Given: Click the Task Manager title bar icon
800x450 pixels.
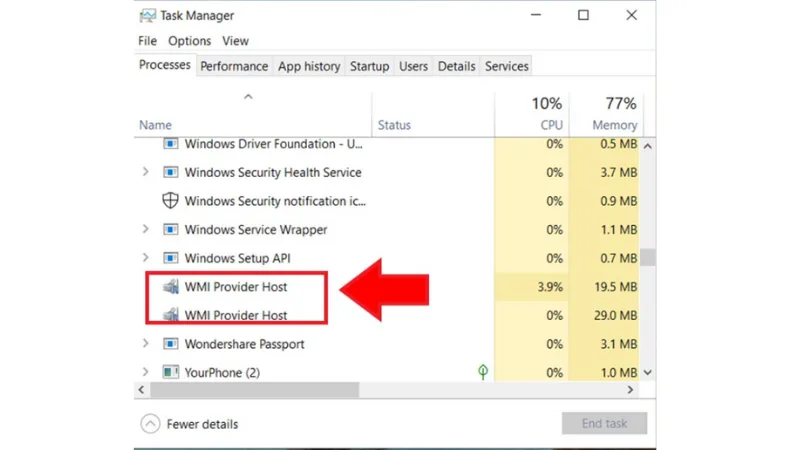Looking at the screenshot, I should [x=147, y=15].
